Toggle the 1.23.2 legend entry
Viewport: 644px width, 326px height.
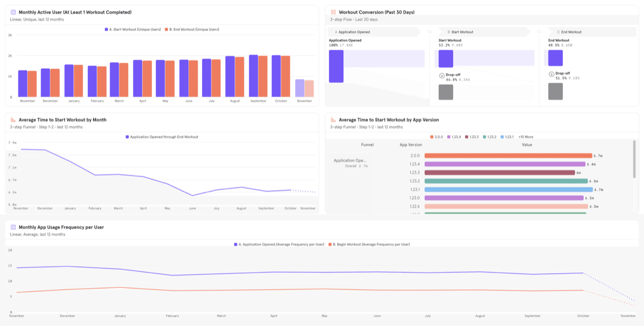point(490,137)
